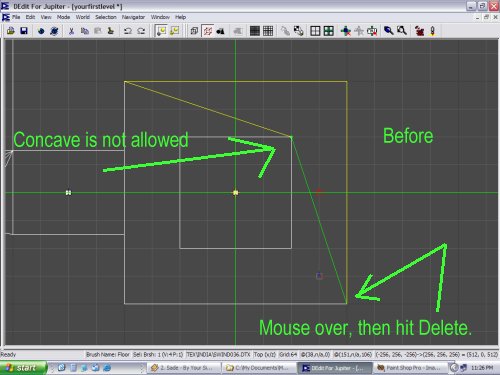The image size is (500, 375).
Task: Click the Open file toolbar icon
Action: pyautogui.click(x=11, y=31)
